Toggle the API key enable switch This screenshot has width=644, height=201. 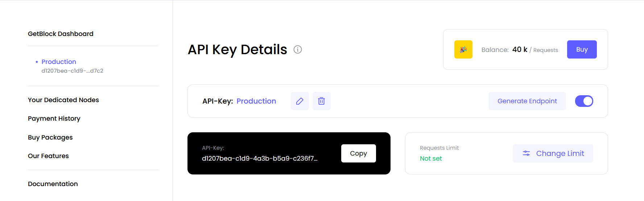coord(584,101)
